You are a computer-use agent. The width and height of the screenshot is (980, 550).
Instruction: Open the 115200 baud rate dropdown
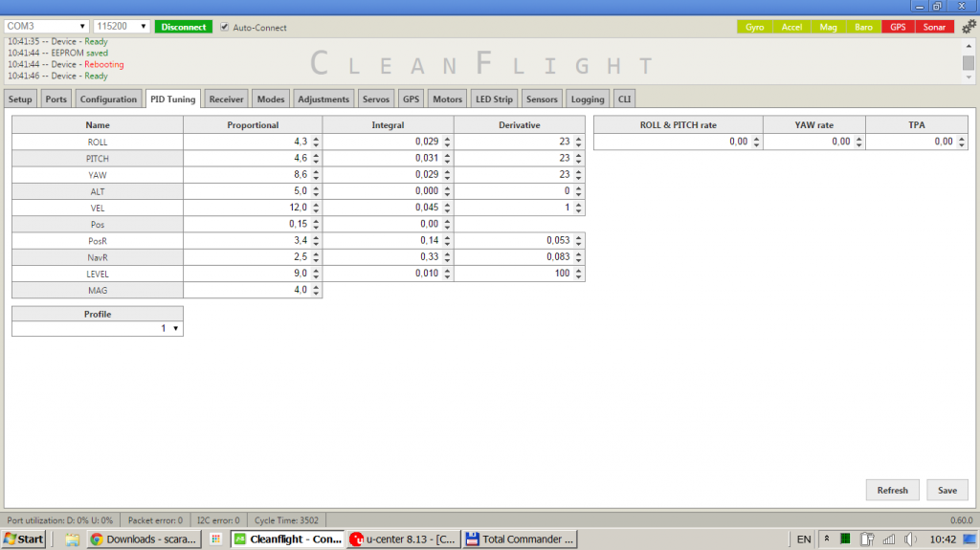click(122, 26)
